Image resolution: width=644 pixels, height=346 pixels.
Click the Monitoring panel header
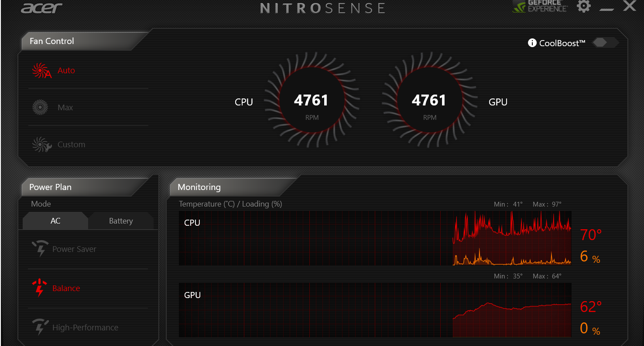coord(231,187)
